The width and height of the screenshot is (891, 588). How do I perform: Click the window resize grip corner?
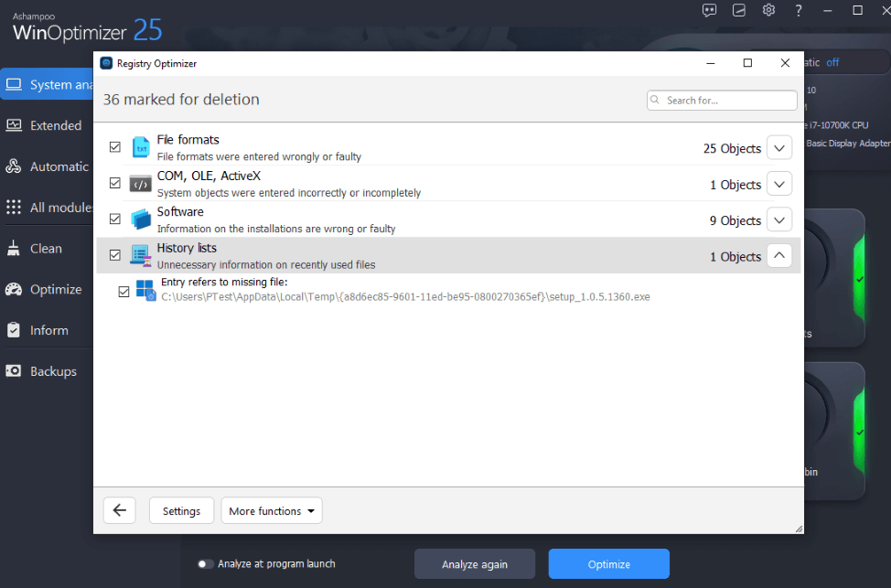(799, 529)
